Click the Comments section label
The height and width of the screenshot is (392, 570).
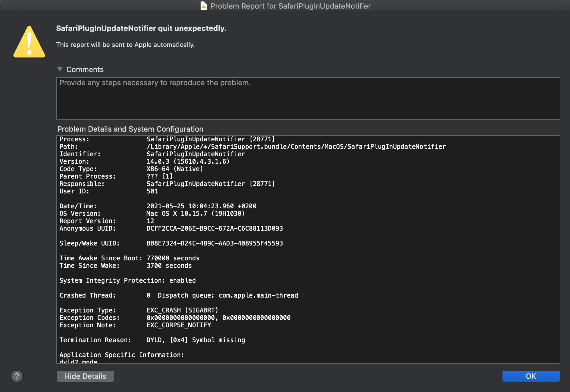(85, 70)
